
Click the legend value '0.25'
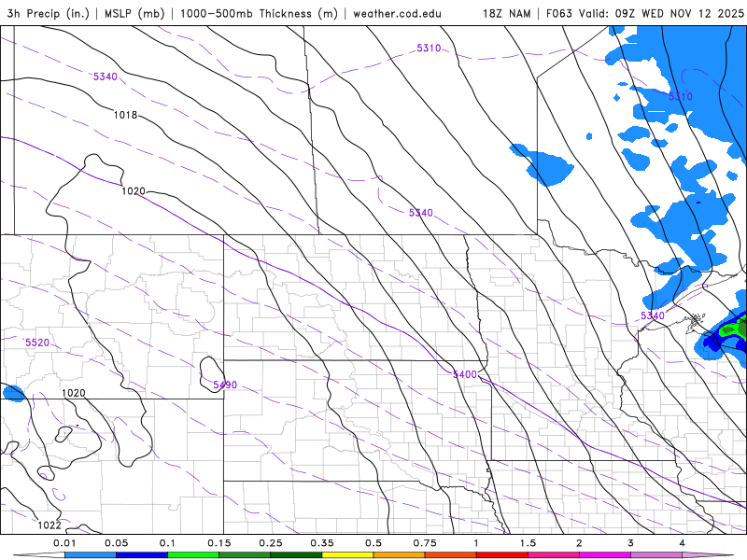point(271,543)
